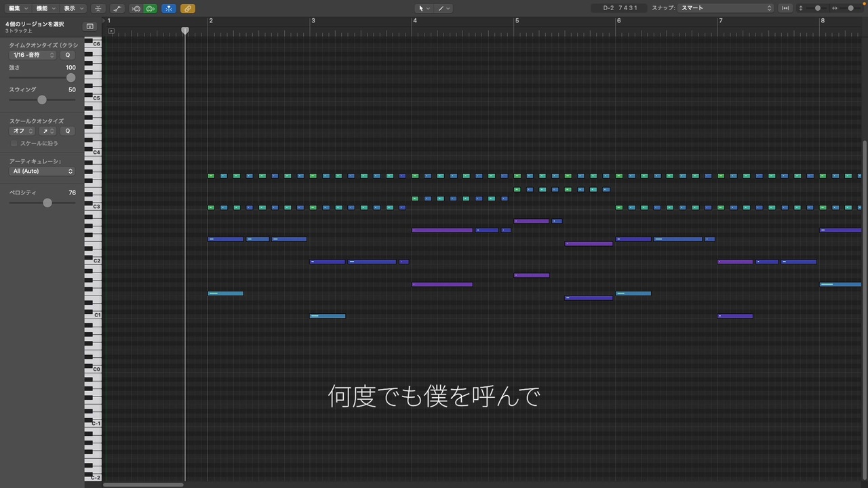The width and height of the screenshot is (868, 488).
Task: Open the 編集 menu
Action: 18,8
